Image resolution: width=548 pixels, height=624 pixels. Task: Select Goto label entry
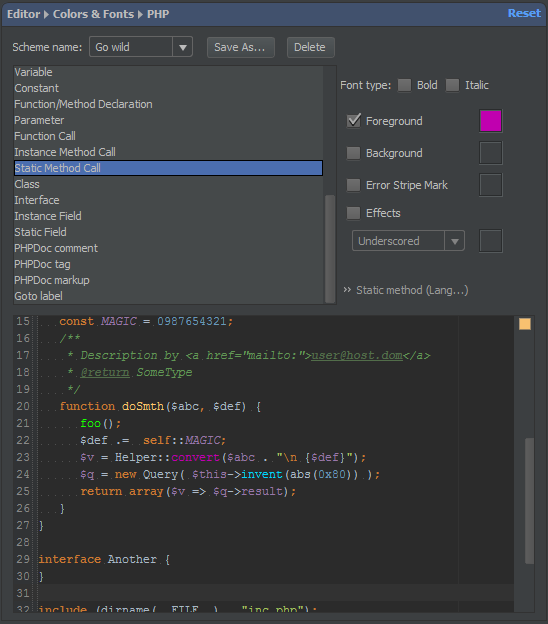point(168,296)
